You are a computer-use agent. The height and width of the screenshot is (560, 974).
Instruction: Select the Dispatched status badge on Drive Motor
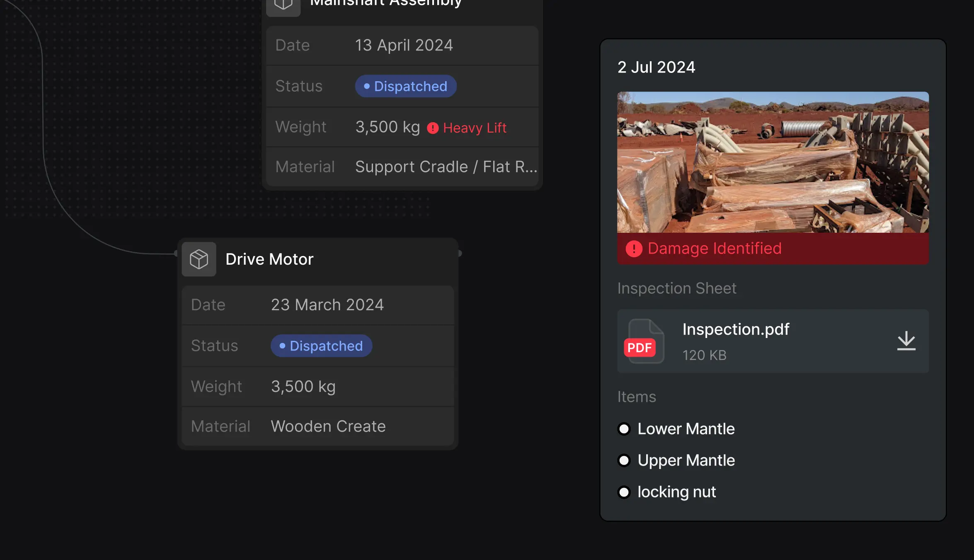pos(321,345)
